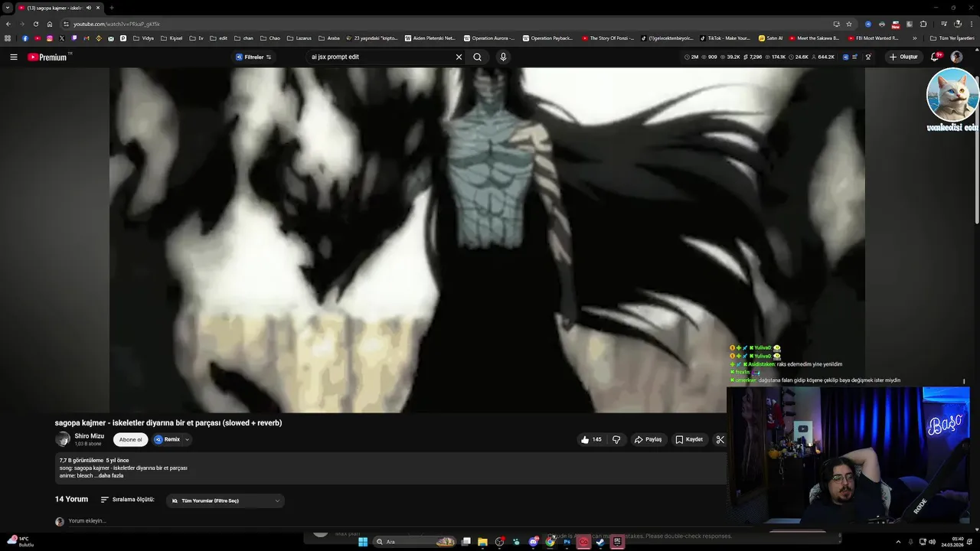Start voice search with the microphone
Screen dimensions: 980x551
[503, 57]
